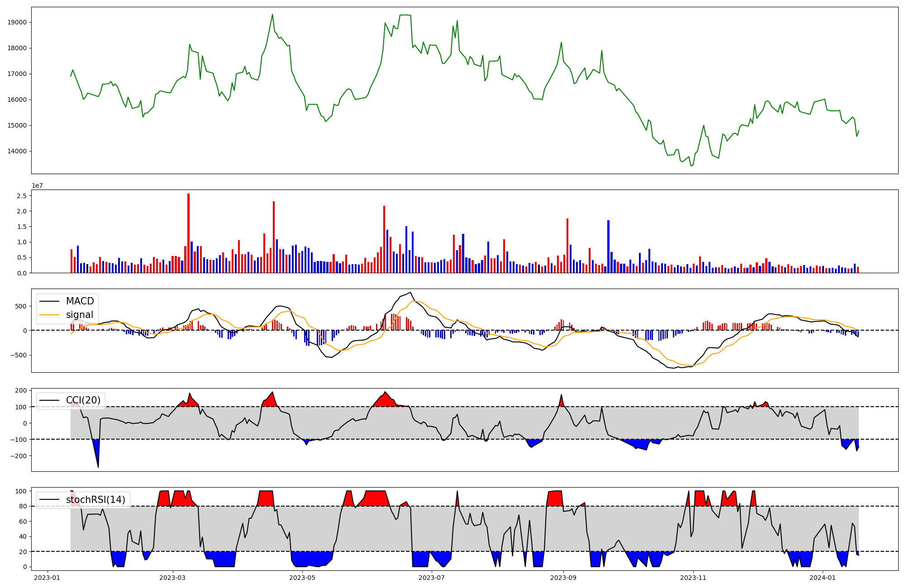Click the 2023-07 date tick label

(432, 578)
